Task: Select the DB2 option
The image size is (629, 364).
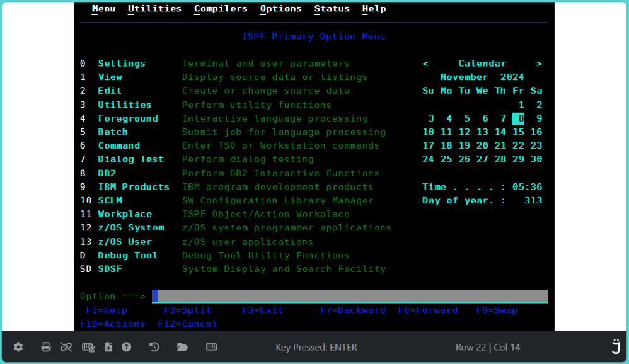Action: point(107,173)
